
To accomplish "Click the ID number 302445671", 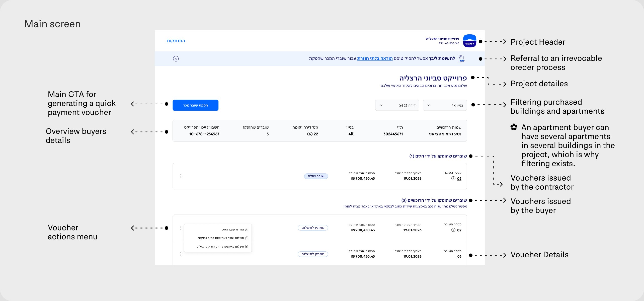I will 393,134.
